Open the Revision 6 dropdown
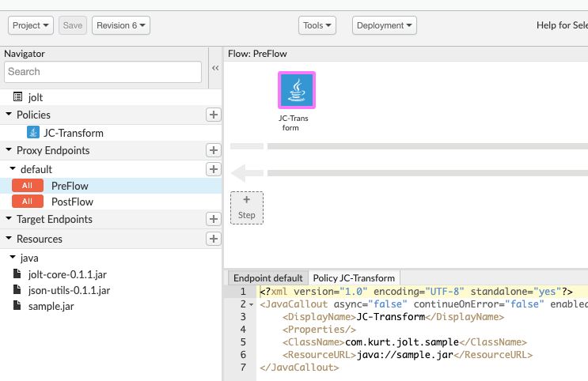This screenshot has height=381, width=588. point(121,25)
